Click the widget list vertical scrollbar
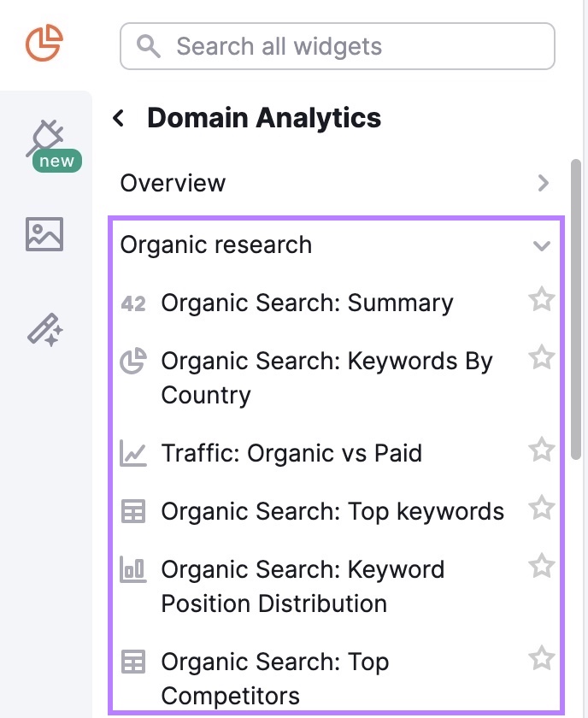The width and height of the screenshot is (588, 718). (576, 309)
